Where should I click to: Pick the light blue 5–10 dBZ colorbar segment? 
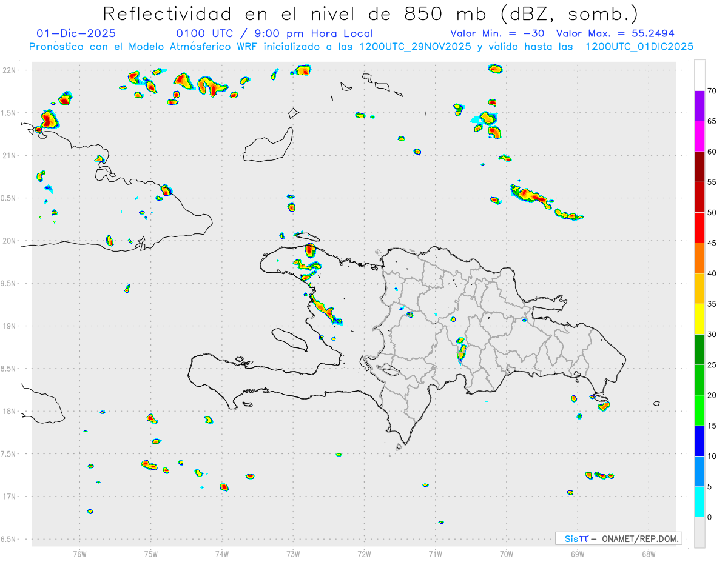point(699,471)
